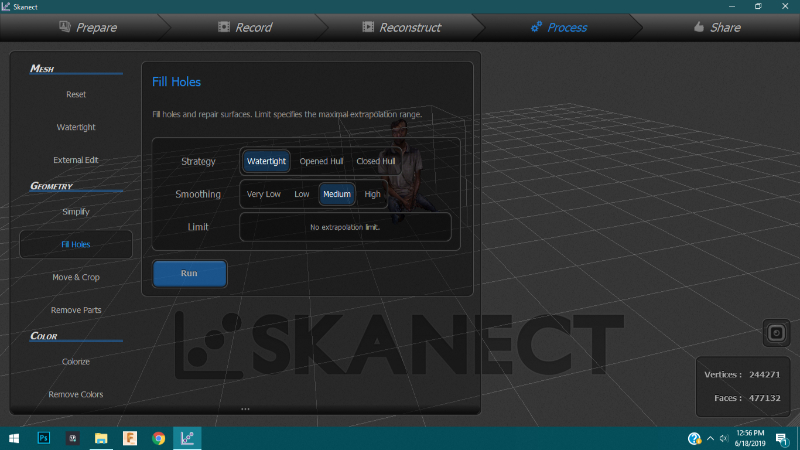Viewport: 800px width, 450px height.
Task: Click the volume speaker tray icon
Action: 724,438
